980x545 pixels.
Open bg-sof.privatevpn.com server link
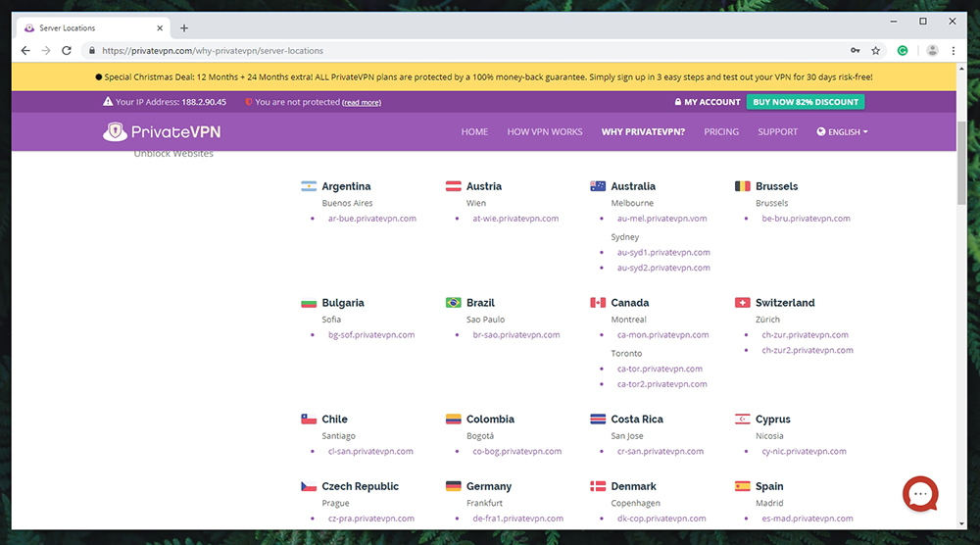pyautogui.click(x=371, y=335)
